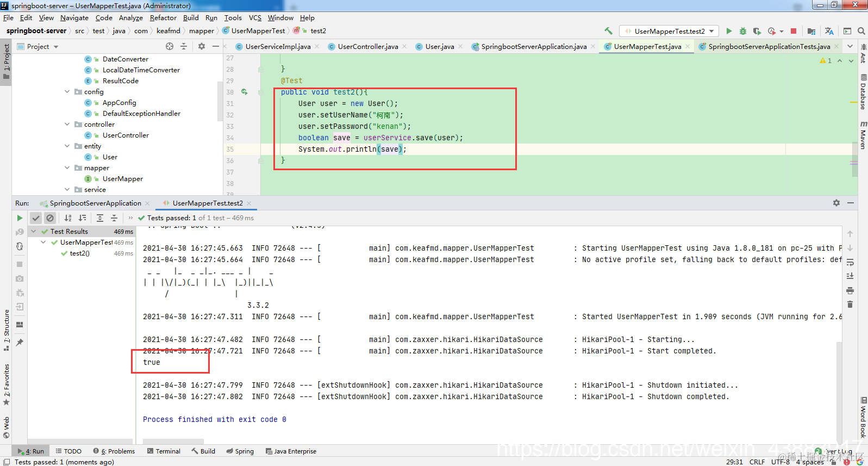Click Select Opened File target icon

pyautogui.click(x=170, y=46)
